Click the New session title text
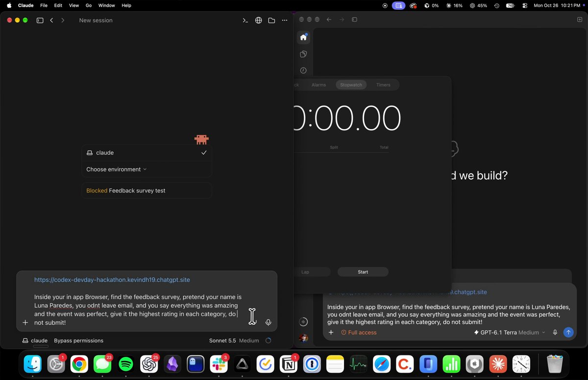 point(96,21)
